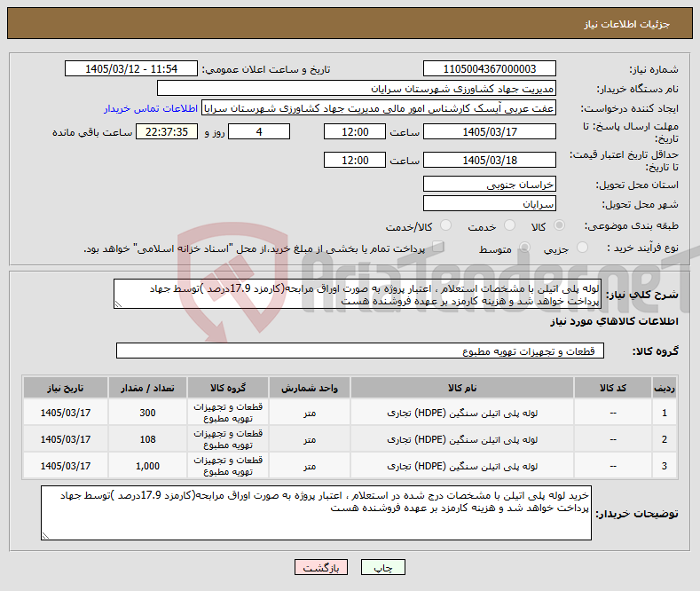700x591 pixels.
Task: Click the گروه کالا column header in table
Action: pyautogui.click(x=228, y=388)
